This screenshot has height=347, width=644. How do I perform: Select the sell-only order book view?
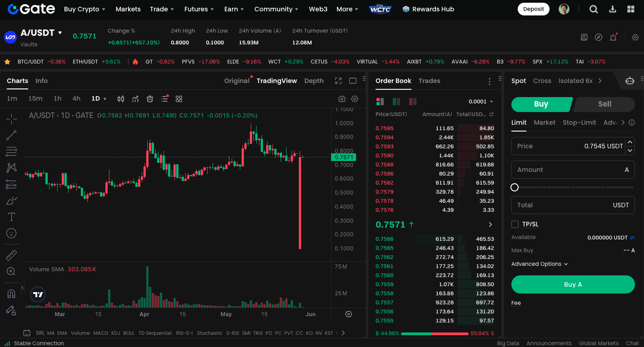[412, 101]
